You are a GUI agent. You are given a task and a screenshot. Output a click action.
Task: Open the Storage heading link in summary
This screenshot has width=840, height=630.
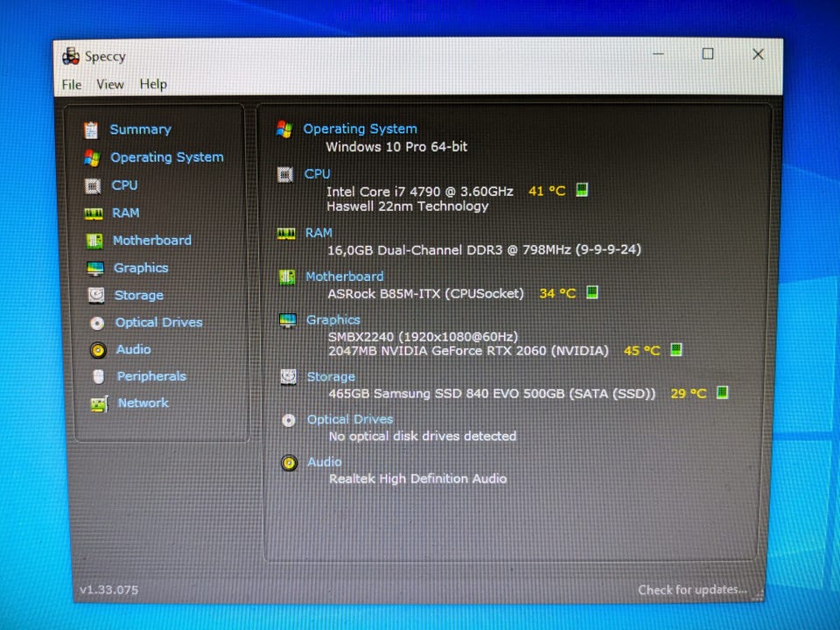(x=331, y=377)
